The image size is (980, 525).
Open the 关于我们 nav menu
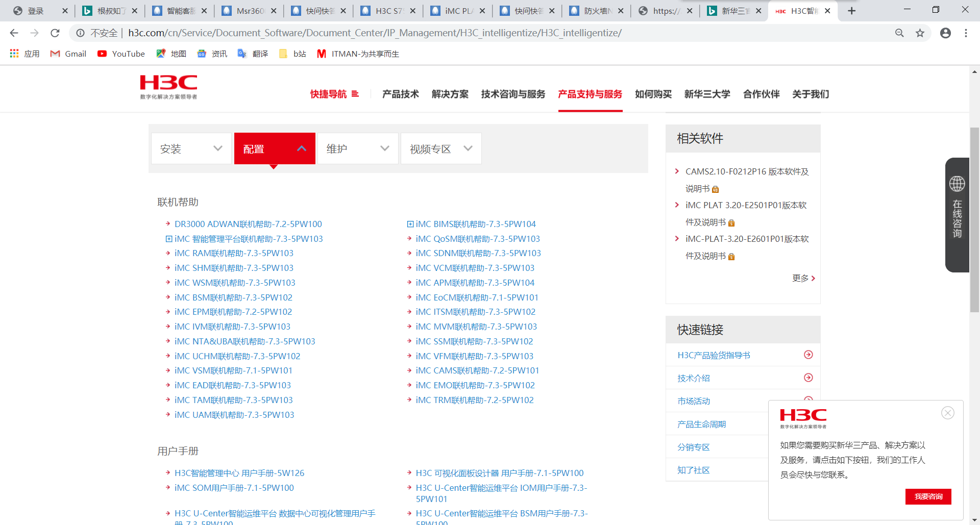[811, 94]
